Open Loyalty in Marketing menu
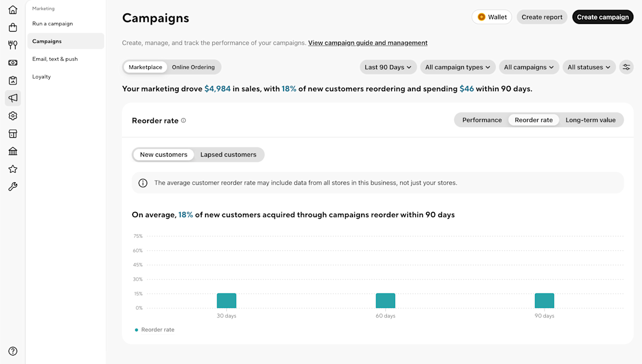The image size is (642, 364). pos(66,76)
